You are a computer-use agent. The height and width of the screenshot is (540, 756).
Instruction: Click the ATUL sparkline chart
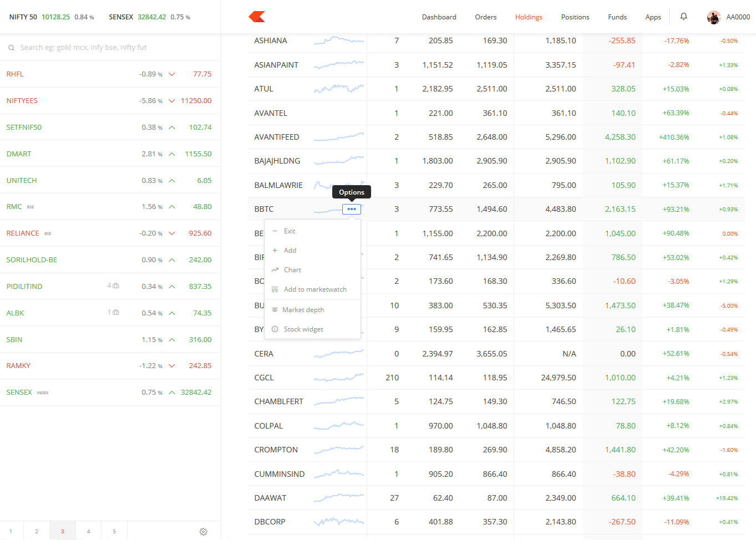(339, 89)
